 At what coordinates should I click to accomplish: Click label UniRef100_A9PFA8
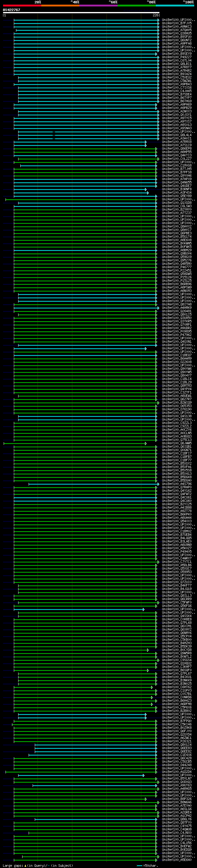click(x=177, y=44)
